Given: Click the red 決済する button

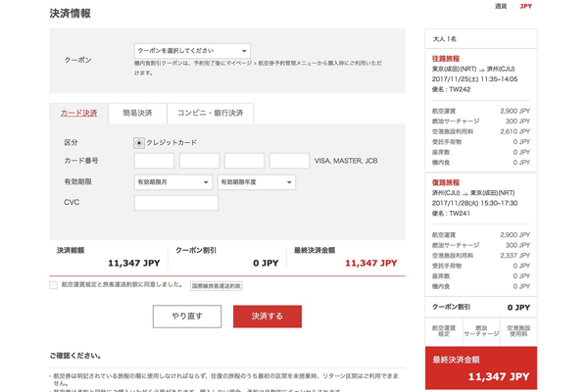Looking at the screenshot, I should pyautogui.click(x=268, y=317).
